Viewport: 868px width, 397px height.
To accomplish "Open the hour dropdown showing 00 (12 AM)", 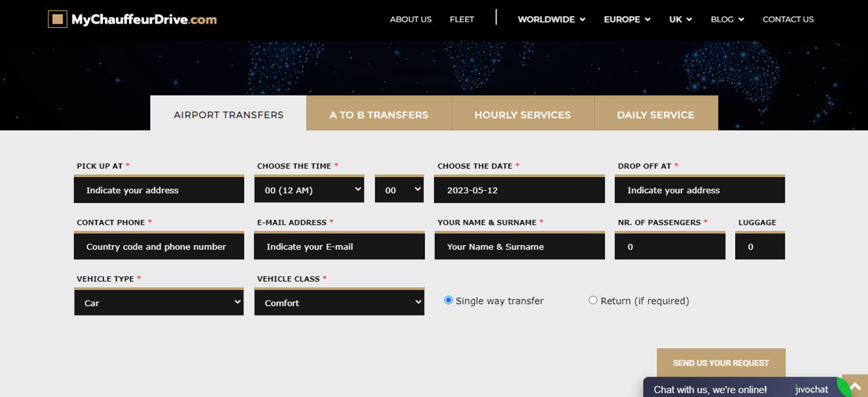I will [310, 190].
